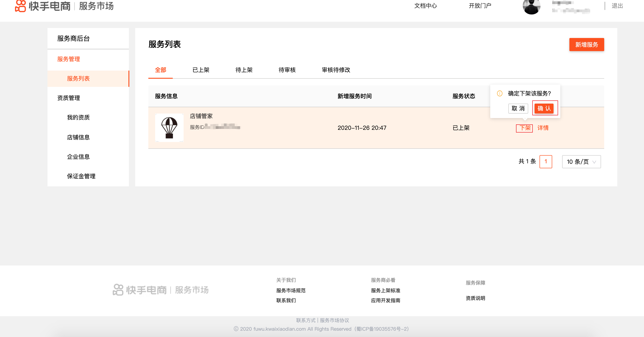
Task: Click the 下架 link for 店铺管家
Action: [x=525, y=128]
